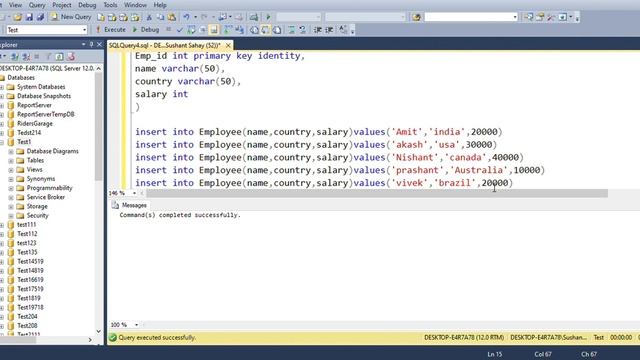Click the Find in Files icon

pyautogui.click(x=416, y=17)
